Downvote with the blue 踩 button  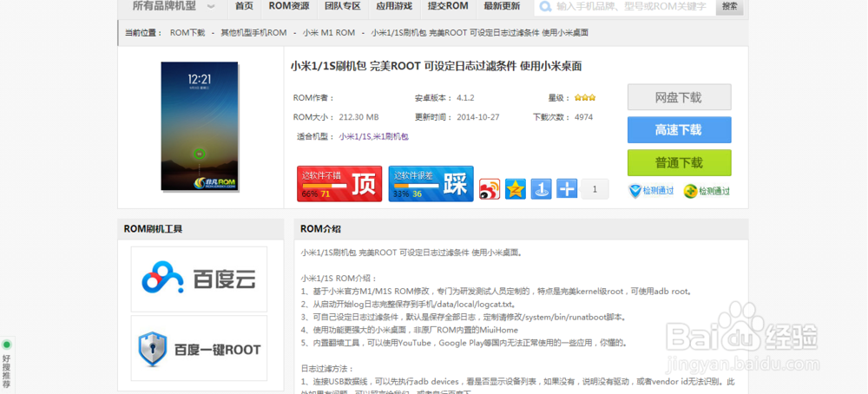tap(431, 184)
